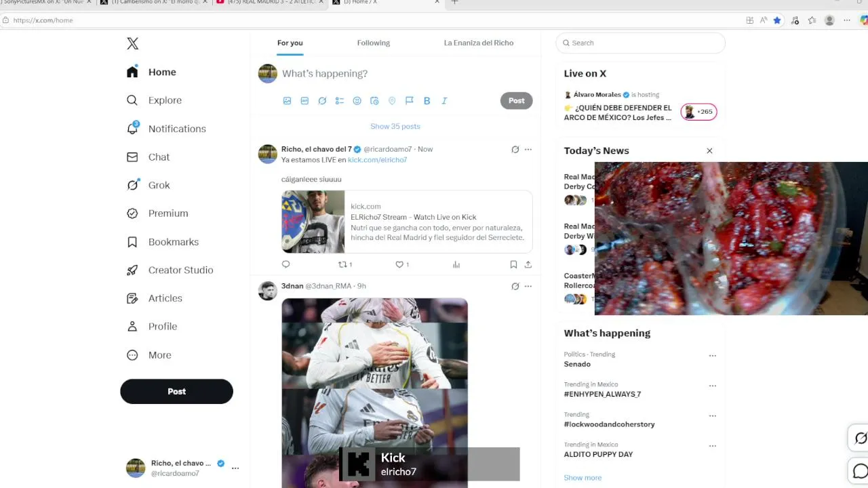The image size is (868, 488).
Task: Reply to Richo's live post
Action: pos(285,264)
